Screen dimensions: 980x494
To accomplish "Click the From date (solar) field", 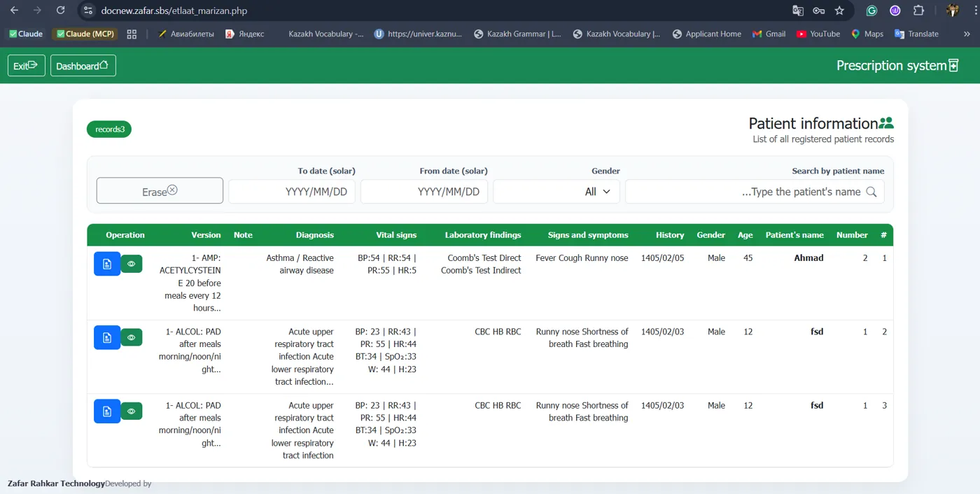I will pyautogui.click(x=424, y=191).
